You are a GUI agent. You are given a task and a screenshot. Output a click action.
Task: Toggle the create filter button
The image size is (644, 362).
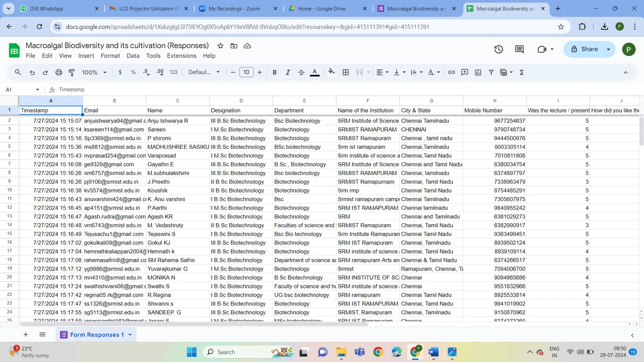(491, 72)
